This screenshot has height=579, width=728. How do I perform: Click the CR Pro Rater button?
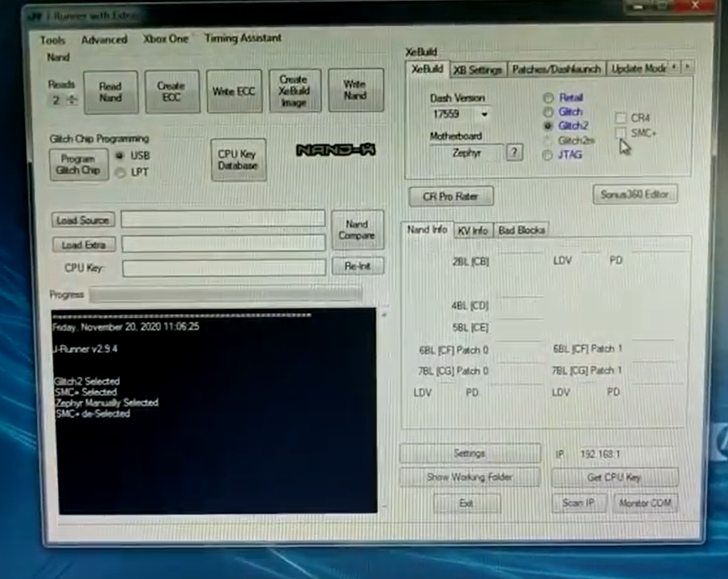(x=451, y=197)
